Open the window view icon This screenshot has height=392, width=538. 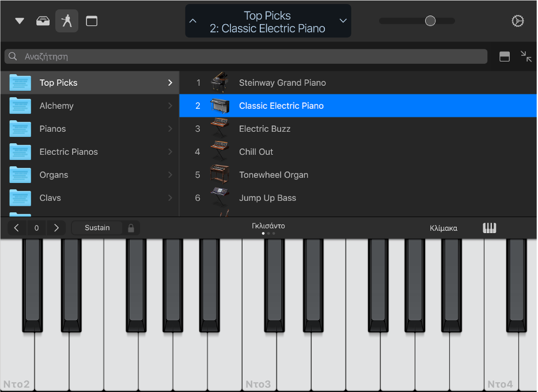coord(92,21)
